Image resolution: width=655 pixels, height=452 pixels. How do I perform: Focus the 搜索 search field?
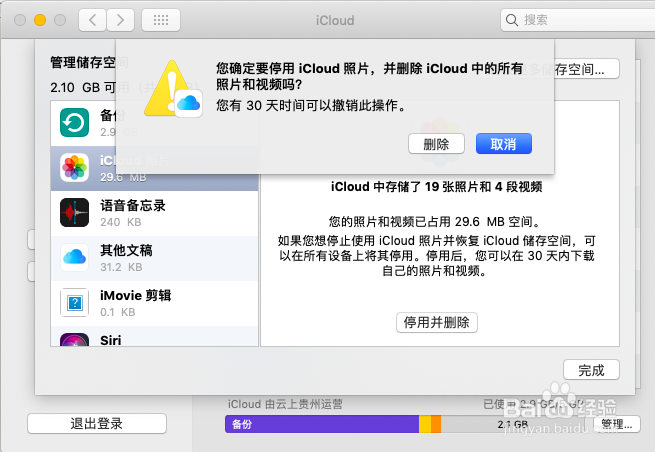click(x=578, y=20)
